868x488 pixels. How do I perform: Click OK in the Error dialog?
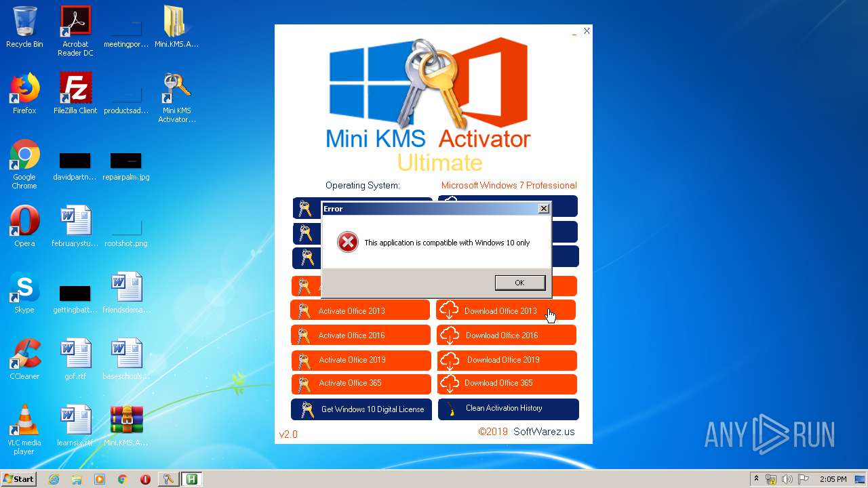pos(520,283)
